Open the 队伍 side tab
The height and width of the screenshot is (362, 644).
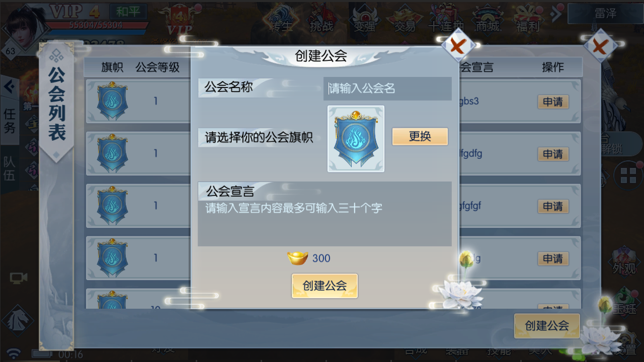(x=10, y=168)
